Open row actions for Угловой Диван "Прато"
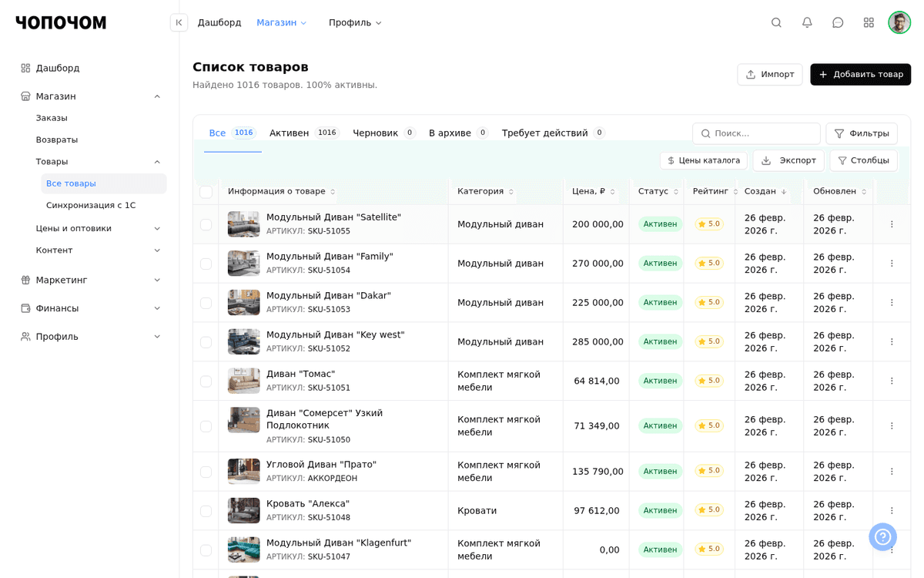 [892, 472]
